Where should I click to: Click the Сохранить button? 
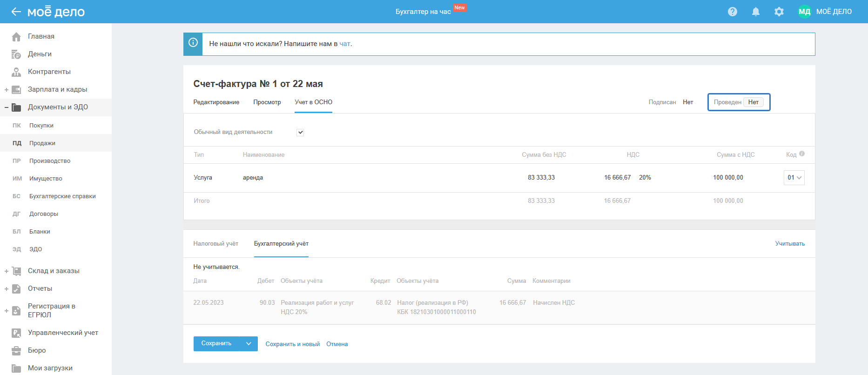216,344
